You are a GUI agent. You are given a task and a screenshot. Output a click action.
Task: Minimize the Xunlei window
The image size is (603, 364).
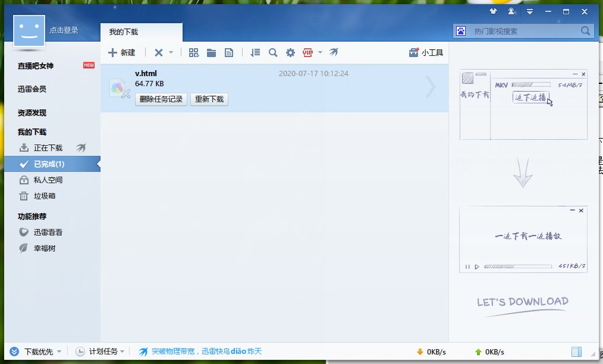548,11
